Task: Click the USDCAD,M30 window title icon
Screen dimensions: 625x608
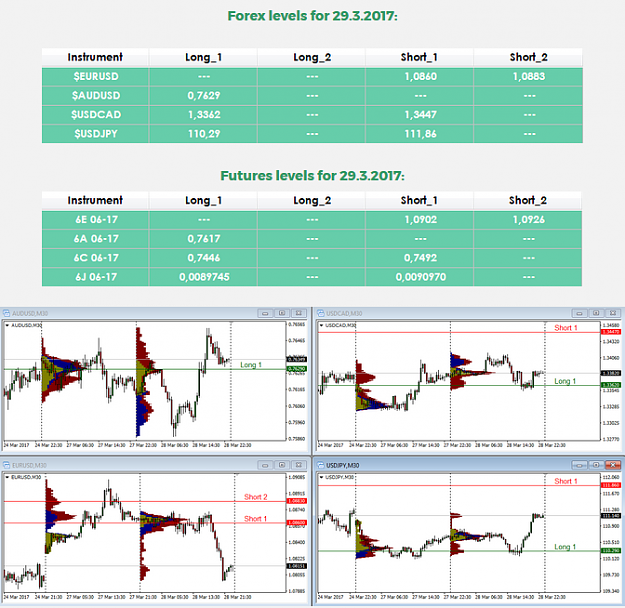Action: (320, 313)
